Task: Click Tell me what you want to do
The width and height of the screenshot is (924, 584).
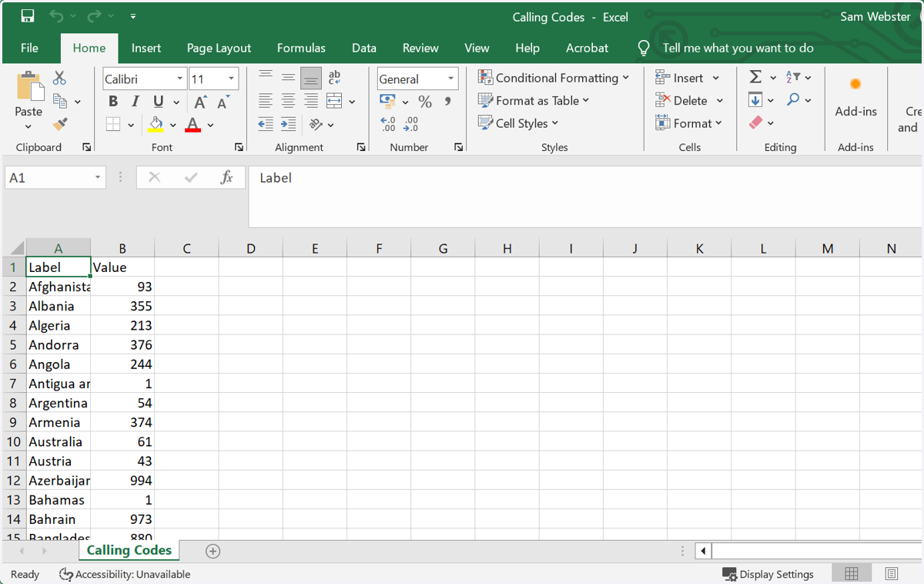Action: pos(738,48)
